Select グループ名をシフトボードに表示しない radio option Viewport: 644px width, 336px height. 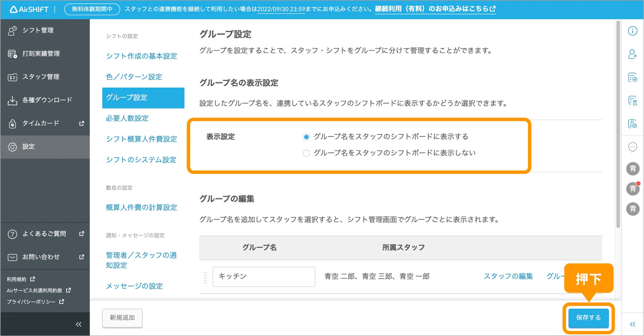click(x=306, y=153)
